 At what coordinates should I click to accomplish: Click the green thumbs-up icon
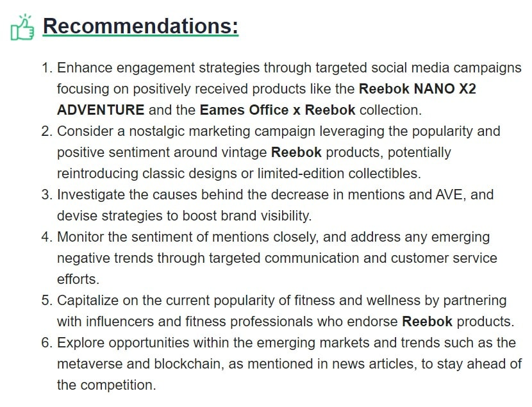click(22, 27)
